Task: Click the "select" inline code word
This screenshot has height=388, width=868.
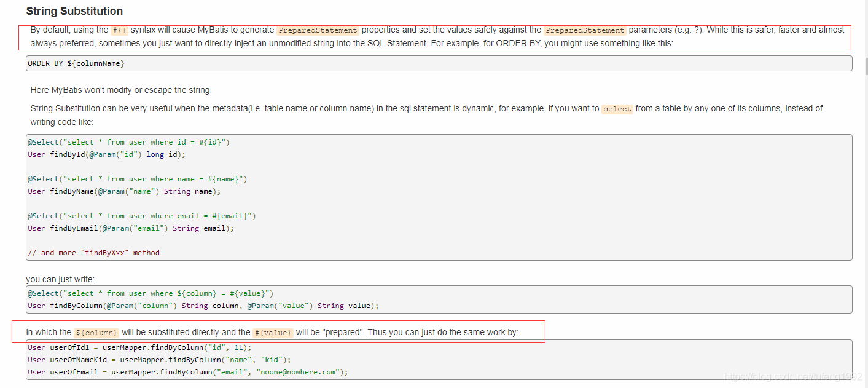Action: tap(617, 109)
